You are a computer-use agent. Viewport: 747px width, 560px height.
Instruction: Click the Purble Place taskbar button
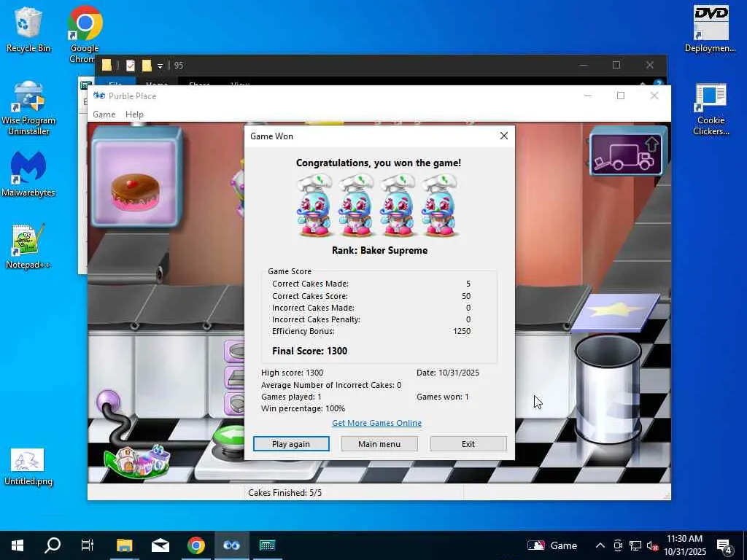[231, 545]
